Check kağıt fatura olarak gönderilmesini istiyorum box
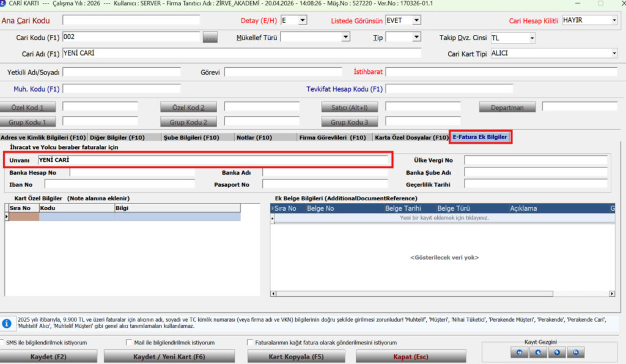 click(250, 343)
